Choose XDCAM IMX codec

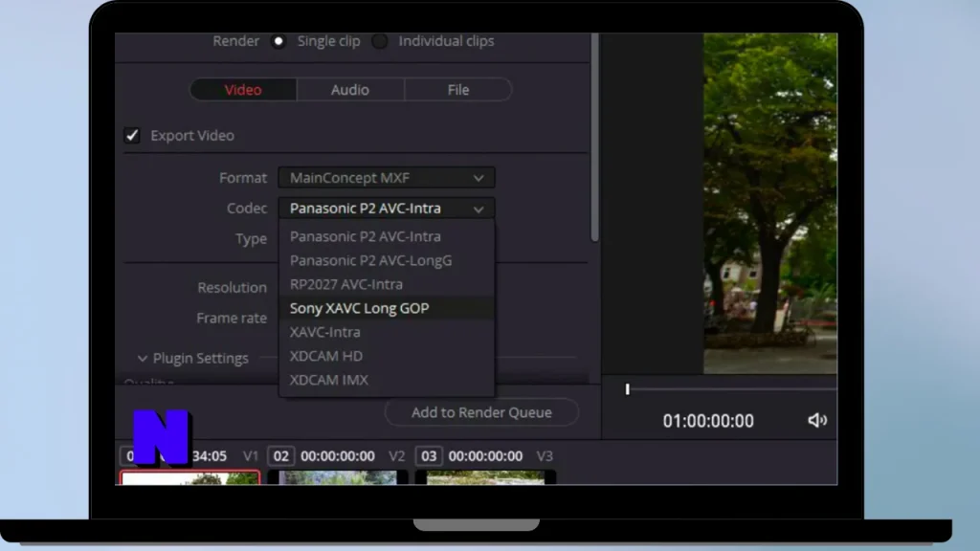pyautogui.click(x=387, y=380)
